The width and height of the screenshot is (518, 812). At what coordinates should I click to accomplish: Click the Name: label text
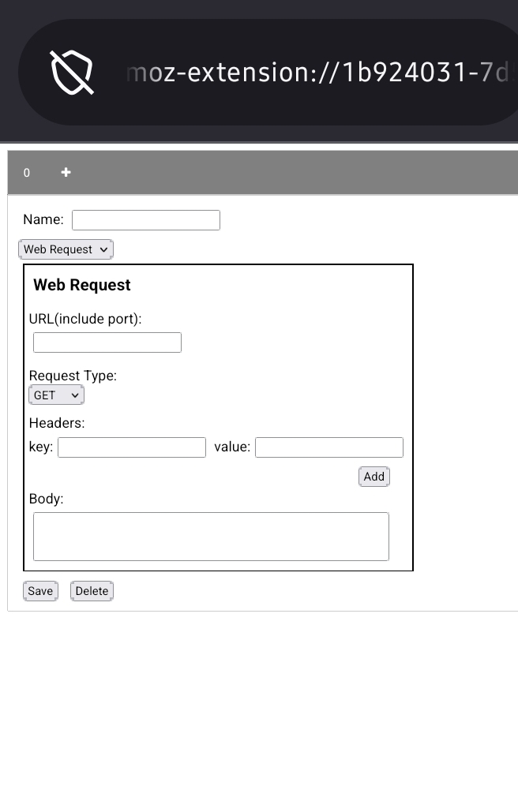[x=43, y=220]
